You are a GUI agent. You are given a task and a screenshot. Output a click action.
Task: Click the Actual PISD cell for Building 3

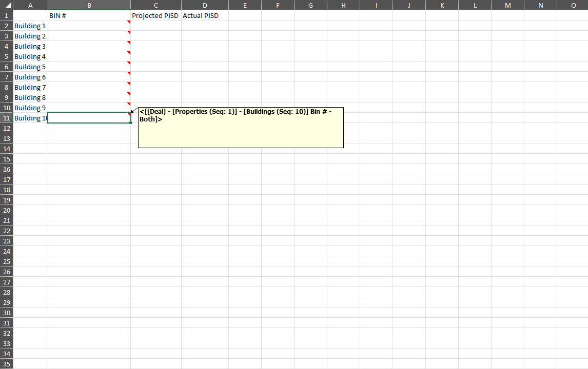[205, 46]
